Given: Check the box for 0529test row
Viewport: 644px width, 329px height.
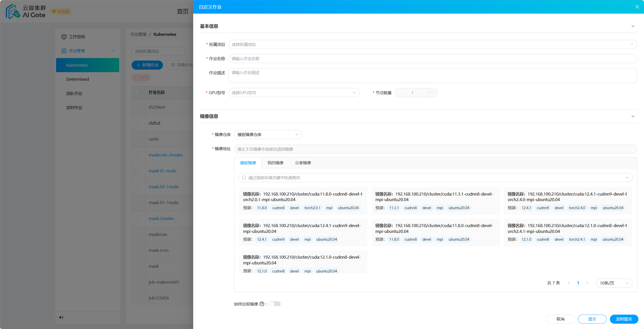Looking at the screenshot, I should pyautogui.click(x=137, y=107).
